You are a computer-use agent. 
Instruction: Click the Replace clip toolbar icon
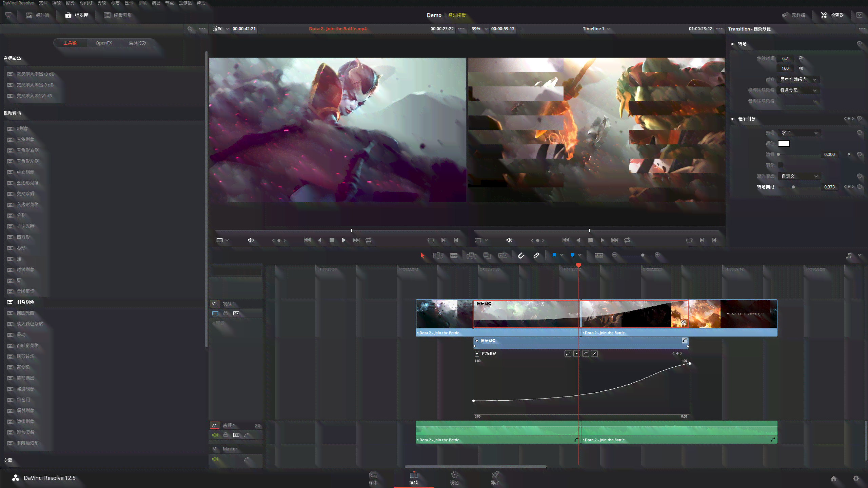click(503, 256)
